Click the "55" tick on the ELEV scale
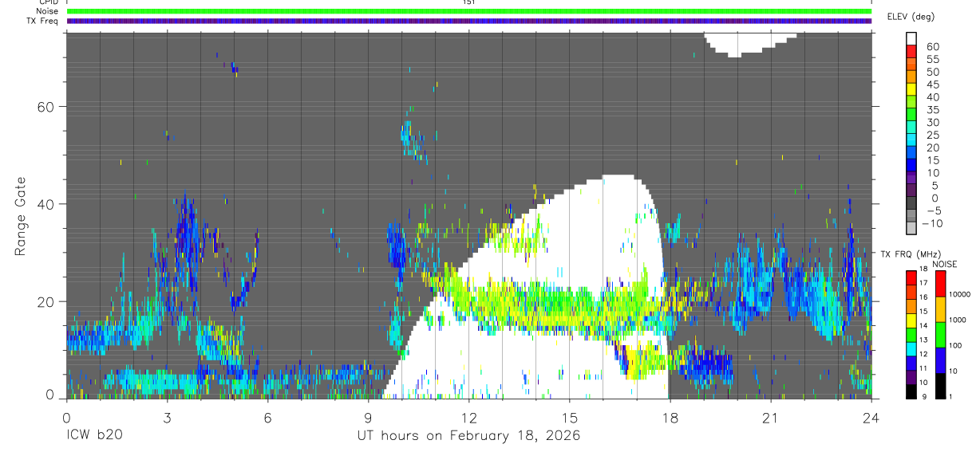This screenshot has height=452, width=980. tap(931, 59)
